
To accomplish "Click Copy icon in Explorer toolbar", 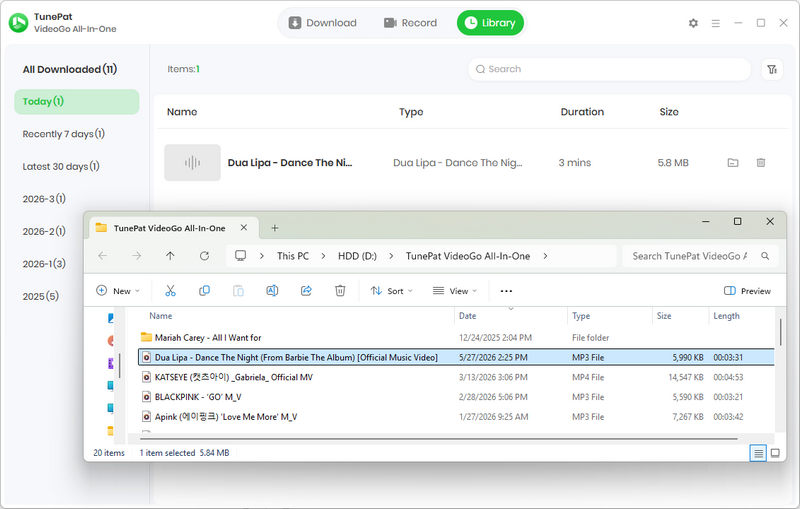I will pos(204,291).
